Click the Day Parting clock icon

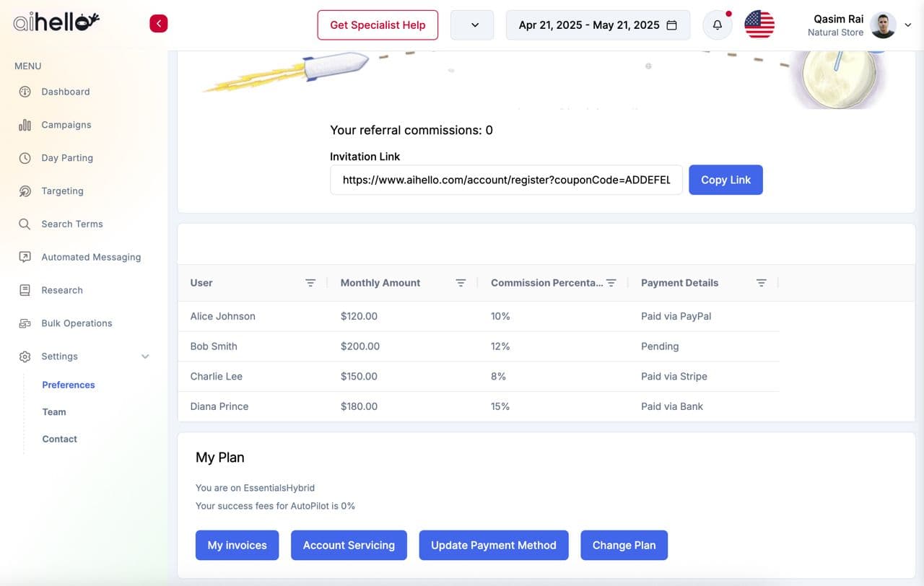(25, 158)
